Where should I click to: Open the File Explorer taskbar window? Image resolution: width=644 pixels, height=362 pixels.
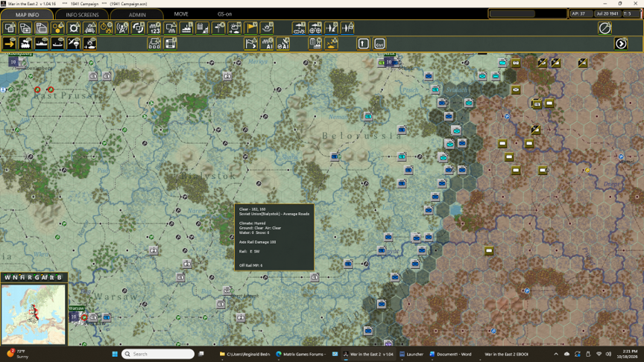click(x=244, y=354)
